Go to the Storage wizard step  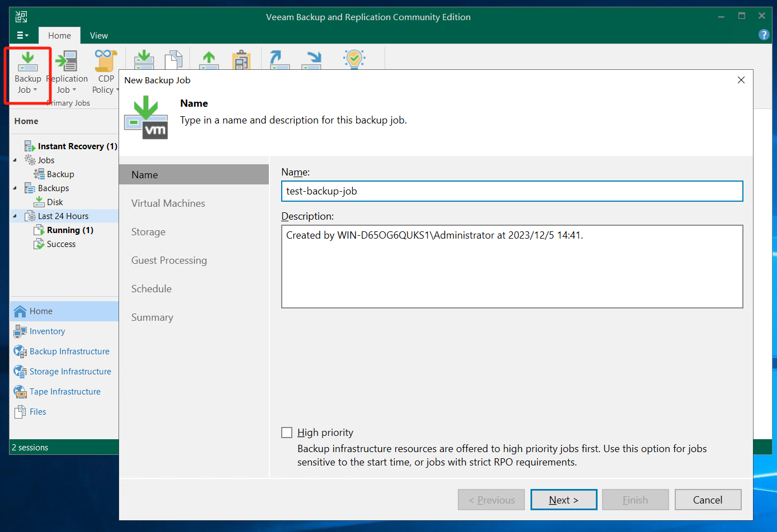coord(148,232)
